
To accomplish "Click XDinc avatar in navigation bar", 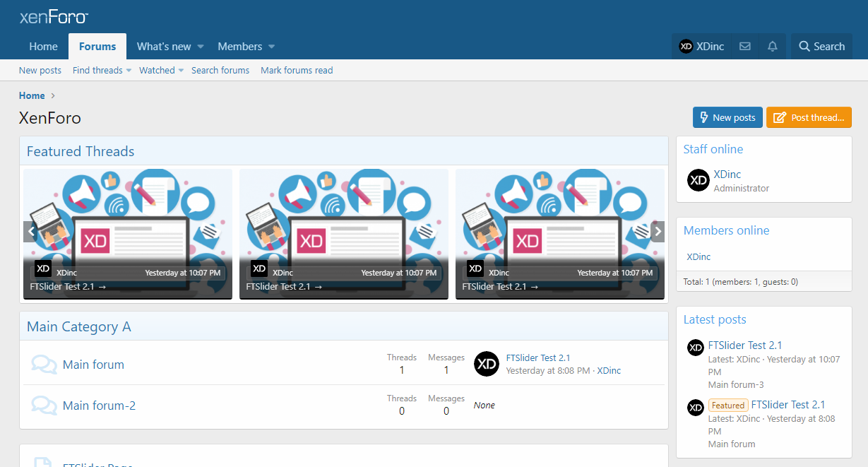I will (x=686, y=47).
